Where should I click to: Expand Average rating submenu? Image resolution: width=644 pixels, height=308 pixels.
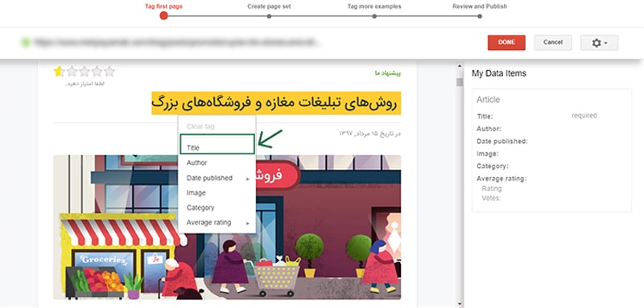point(217,223)
